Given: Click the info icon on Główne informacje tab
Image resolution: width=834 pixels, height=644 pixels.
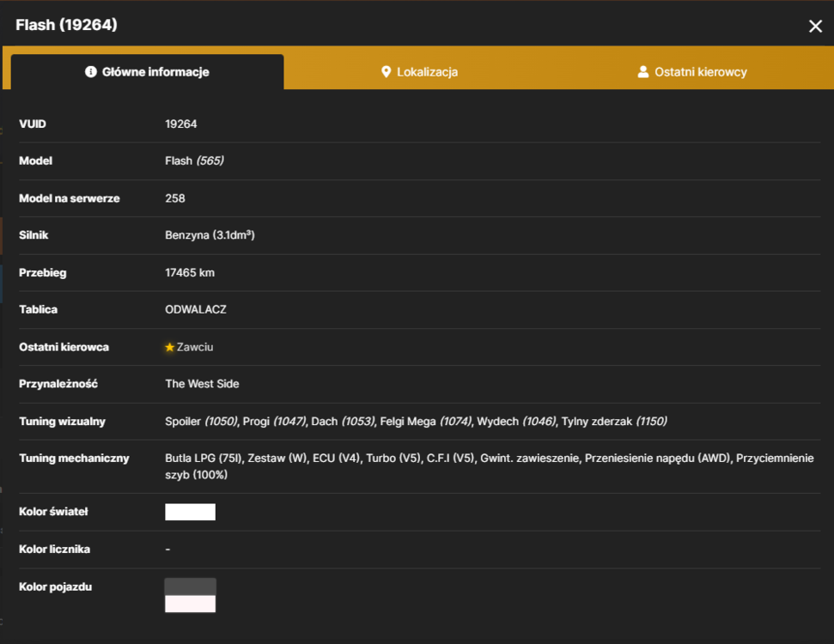Looking at the screenshot, I should pos(91,72).
